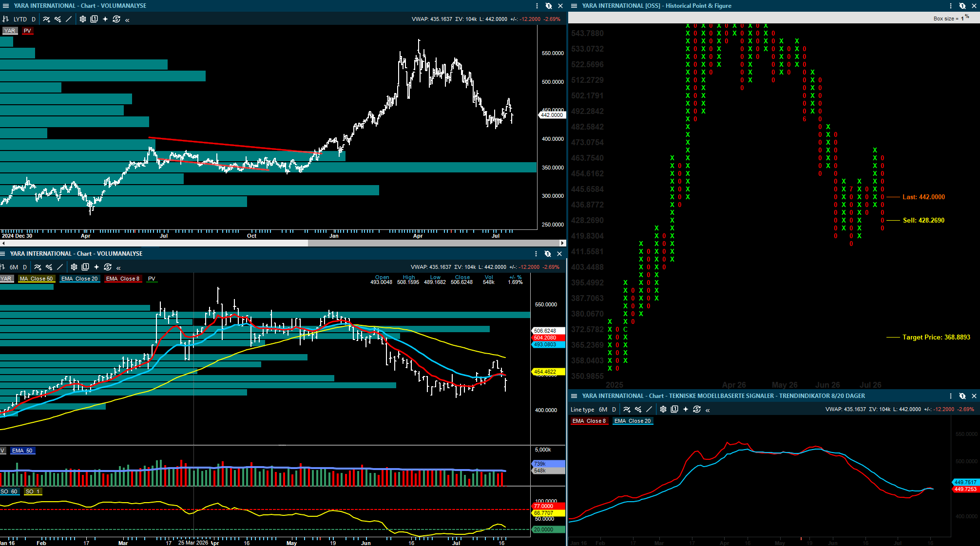Toggle SO 60 tag in stochastic pane
Screen dimensions: 980x546
click(x=9, y=491)
